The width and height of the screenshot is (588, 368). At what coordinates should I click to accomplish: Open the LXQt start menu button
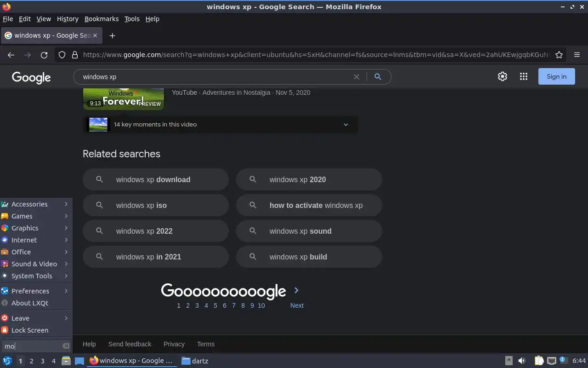click(x=7, y=361)
